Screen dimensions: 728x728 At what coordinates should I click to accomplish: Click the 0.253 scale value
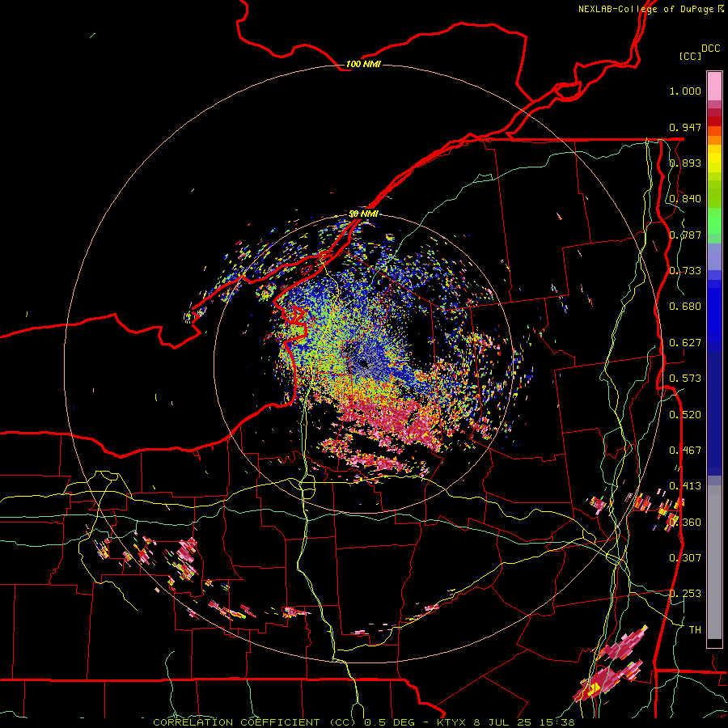pos(685,594)
